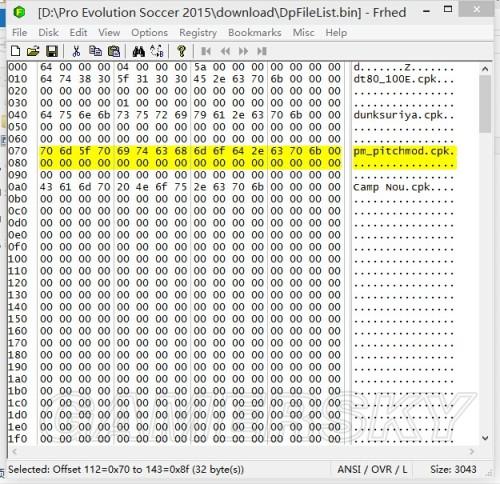Copy selected bytes with copy icon

point(95,51)
